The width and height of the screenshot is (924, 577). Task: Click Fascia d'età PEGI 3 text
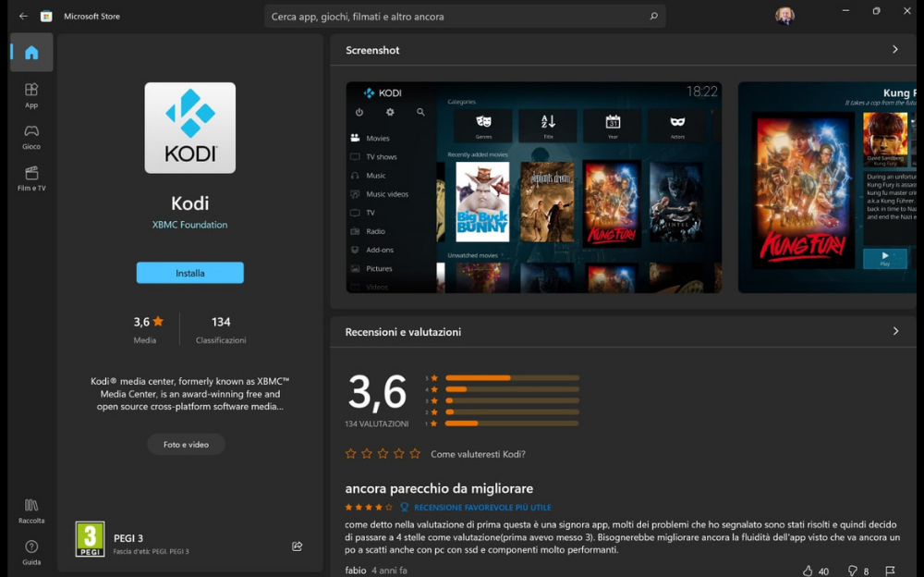[x=151, y=552]
